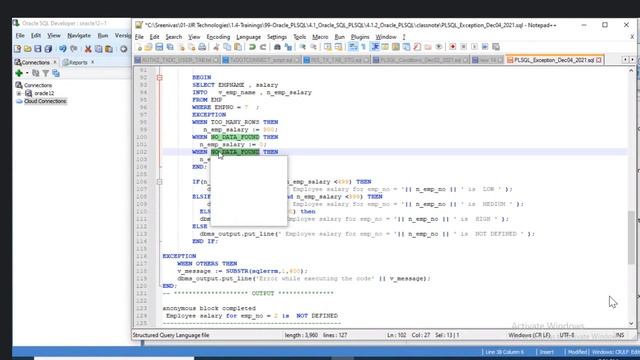Open Notepad++ Search menu
Screen dimensions: 640x360
click(x=173, y=37)
